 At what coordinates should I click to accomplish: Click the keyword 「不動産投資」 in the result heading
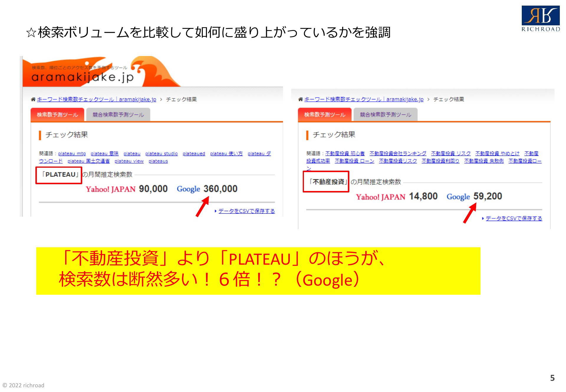coord(328,182)
